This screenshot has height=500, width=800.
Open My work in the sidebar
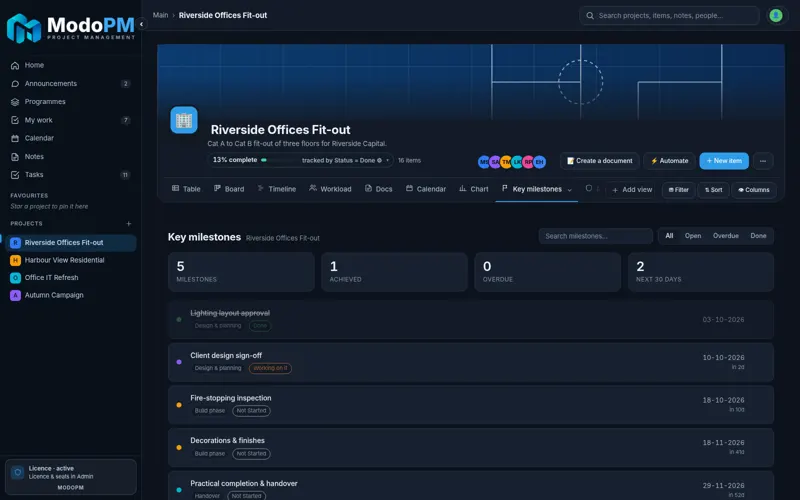pos(70,120)
